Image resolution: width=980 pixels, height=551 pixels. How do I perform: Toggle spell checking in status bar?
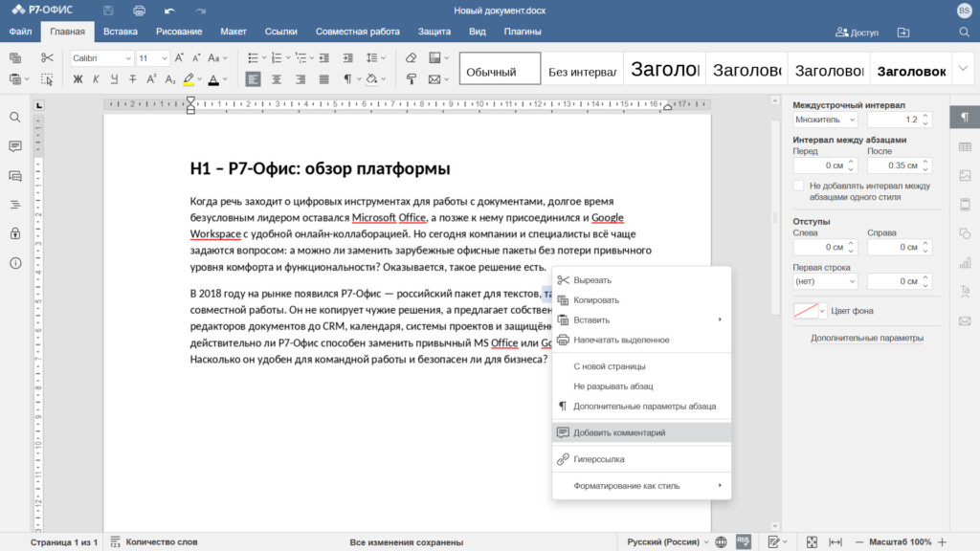coord(743,541)
